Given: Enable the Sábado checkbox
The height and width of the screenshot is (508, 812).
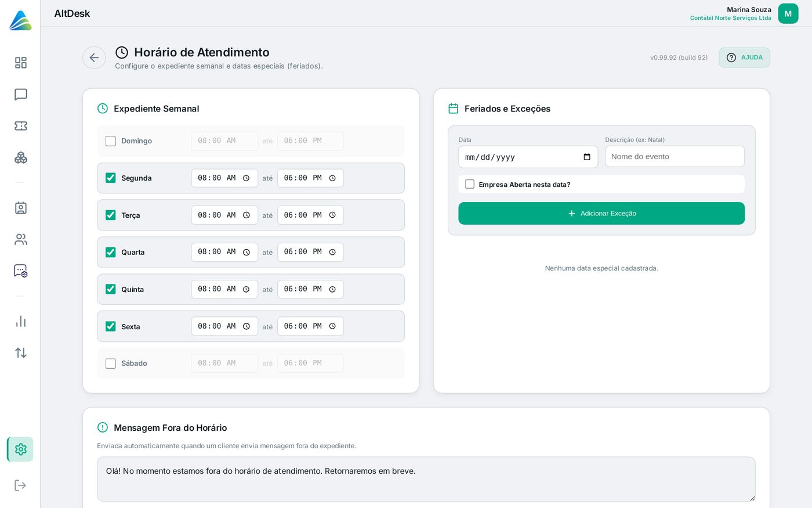Looking at the screenshot, I should tap(111, 363).
